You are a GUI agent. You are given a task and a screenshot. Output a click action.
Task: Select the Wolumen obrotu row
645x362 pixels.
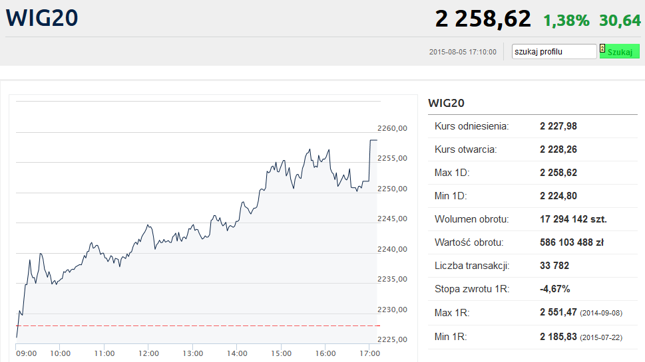[x=533, y=219]
